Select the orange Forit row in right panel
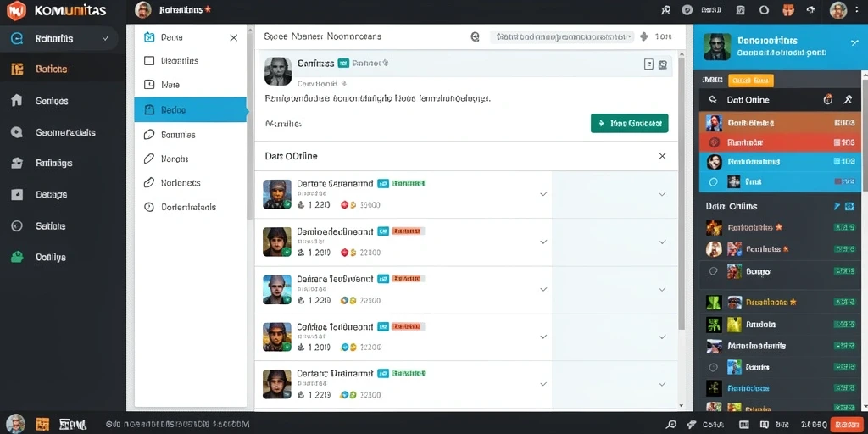This screenshot has height=434, width=868. coord(780,123)
